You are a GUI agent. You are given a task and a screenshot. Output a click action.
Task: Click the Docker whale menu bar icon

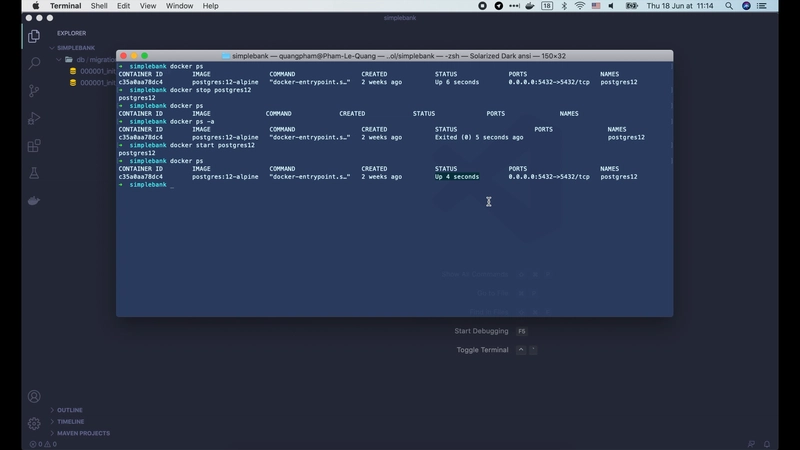[530, 6]
